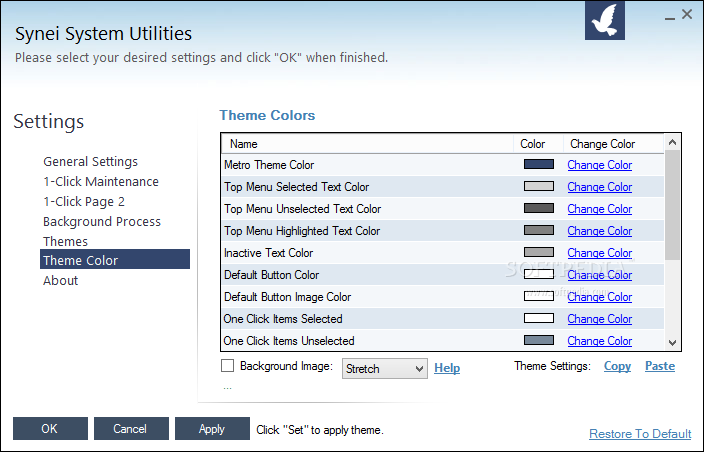This screenshot has width=704, height=452.
Task: Click the Top Menu Selected Text swatch
Action: pyautogui.click(x=539, y=186)
